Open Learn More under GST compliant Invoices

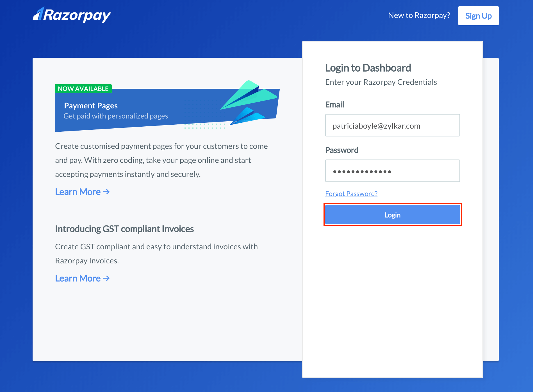pos(78,278)
